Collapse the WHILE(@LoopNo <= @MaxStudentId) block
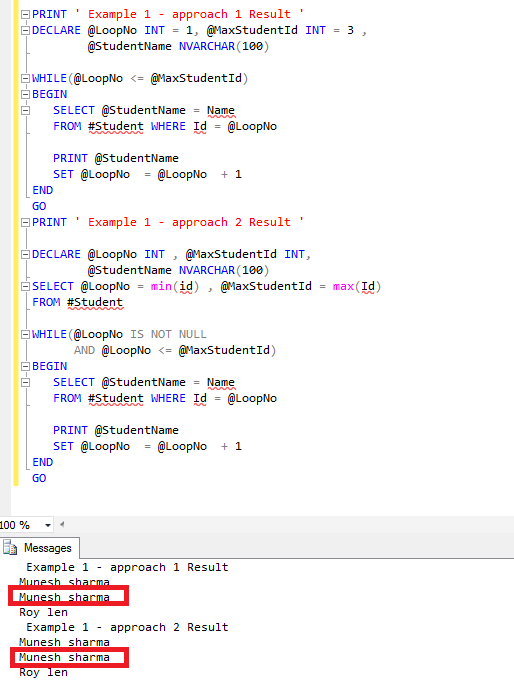This screenshot has width=514, height=693. [x=25, y=78]
